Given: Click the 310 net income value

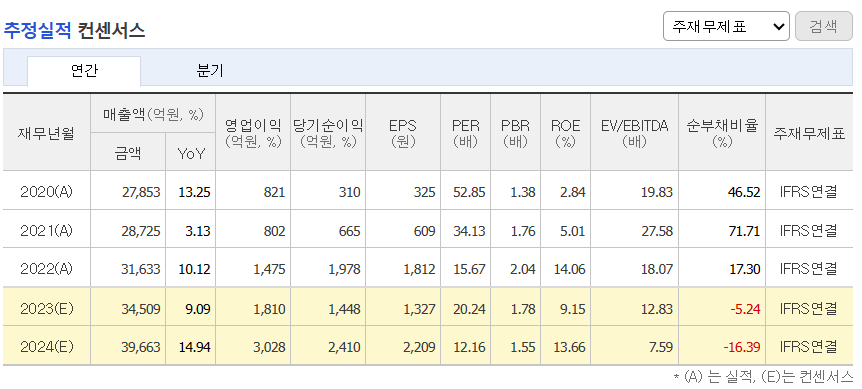Looking at the screenshot, I should pyautogui.click(x=350, y=192).
